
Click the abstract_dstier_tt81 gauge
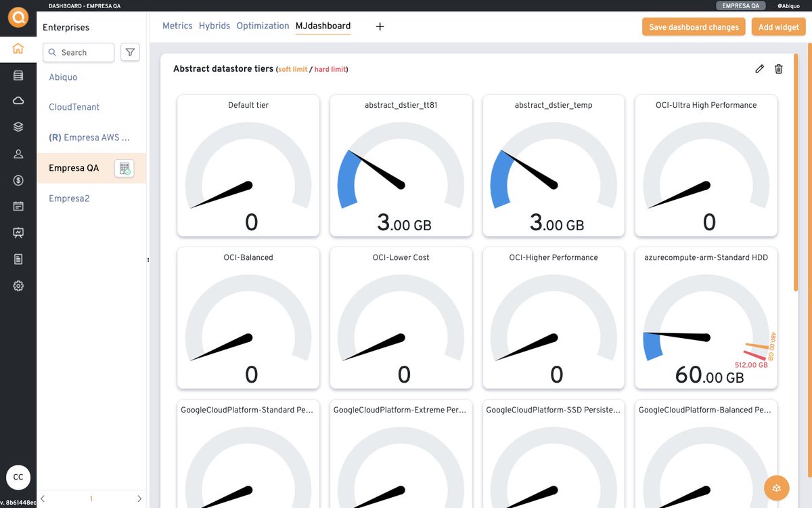[x=401, y=165]
